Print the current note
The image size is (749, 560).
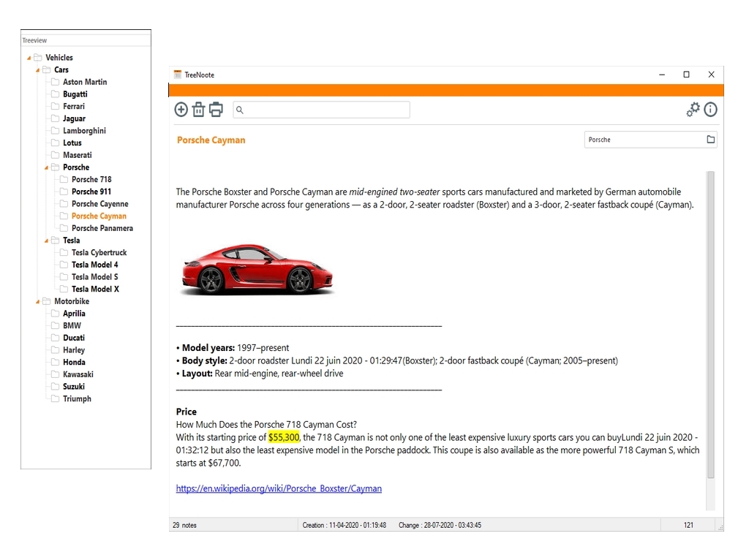[216, 110]
